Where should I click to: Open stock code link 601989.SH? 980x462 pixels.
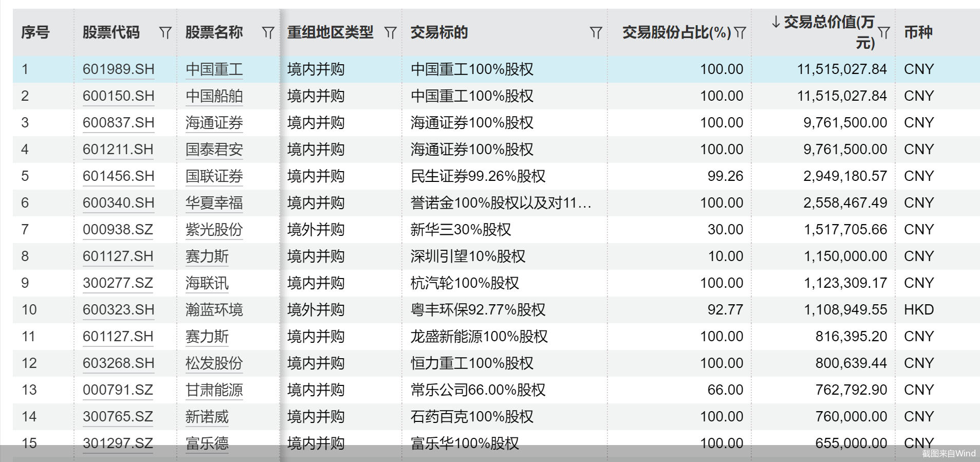point(119,69)
